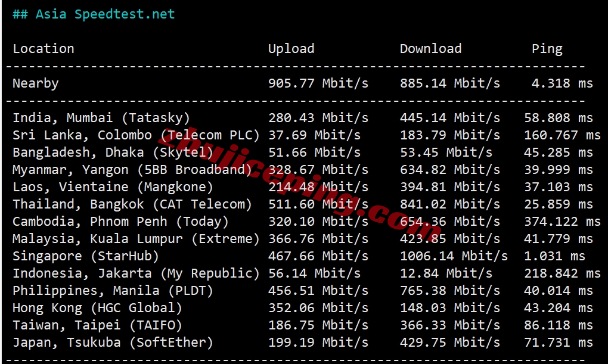Select Phnom Penh ping 374.122 ms

[x=563, y=222]
